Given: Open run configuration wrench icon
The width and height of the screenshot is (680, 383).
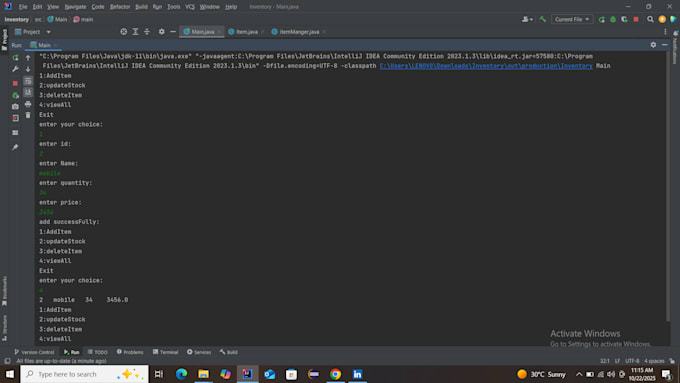Looking at the screenshot, I should (x=15, y=69).
